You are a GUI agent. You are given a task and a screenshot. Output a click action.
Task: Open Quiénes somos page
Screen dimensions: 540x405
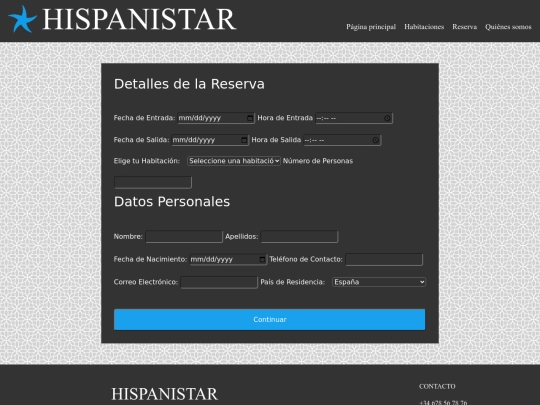click(508, 27)
